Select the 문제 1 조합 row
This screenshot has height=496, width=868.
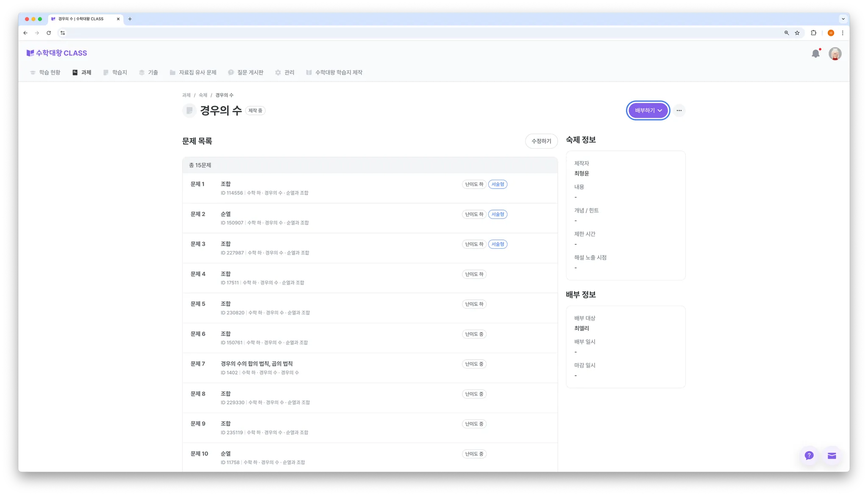point(370,188)
